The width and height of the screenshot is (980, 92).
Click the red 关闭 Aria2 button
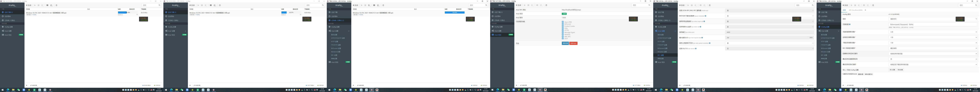click(x=573, y=43)
